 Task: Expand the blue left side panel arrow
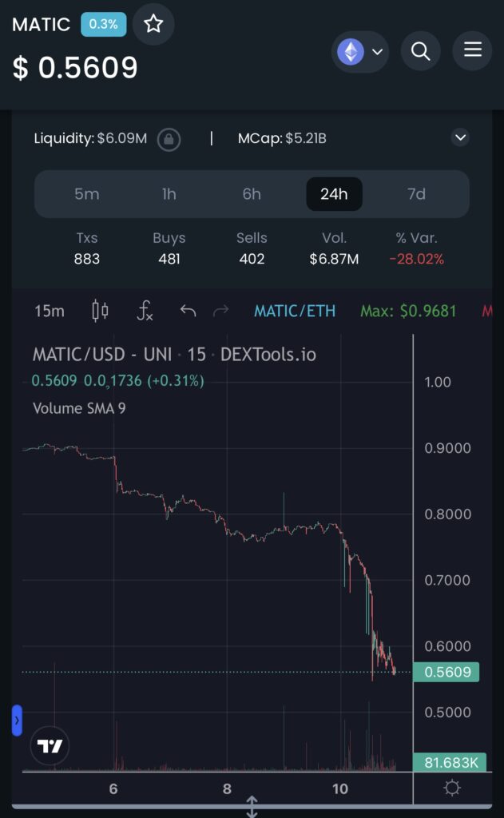[17, 720]
